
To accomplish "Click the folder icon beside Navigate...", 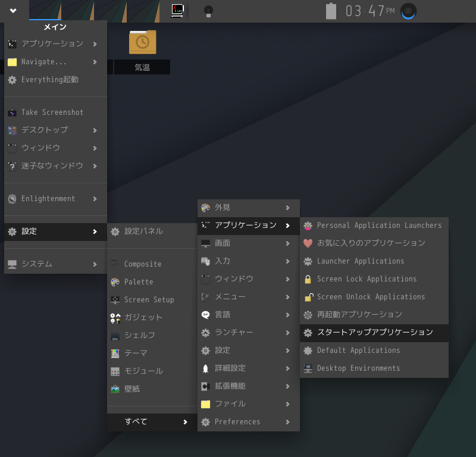I will click(x=12, y=62).
